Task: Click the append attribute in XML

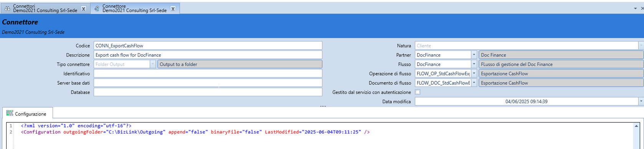Action: point(188,132)
